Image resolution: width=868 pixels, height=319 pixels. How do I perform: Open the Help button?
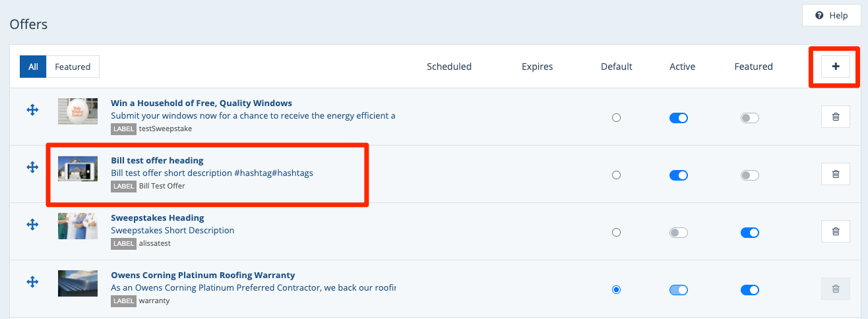(831, 15)
